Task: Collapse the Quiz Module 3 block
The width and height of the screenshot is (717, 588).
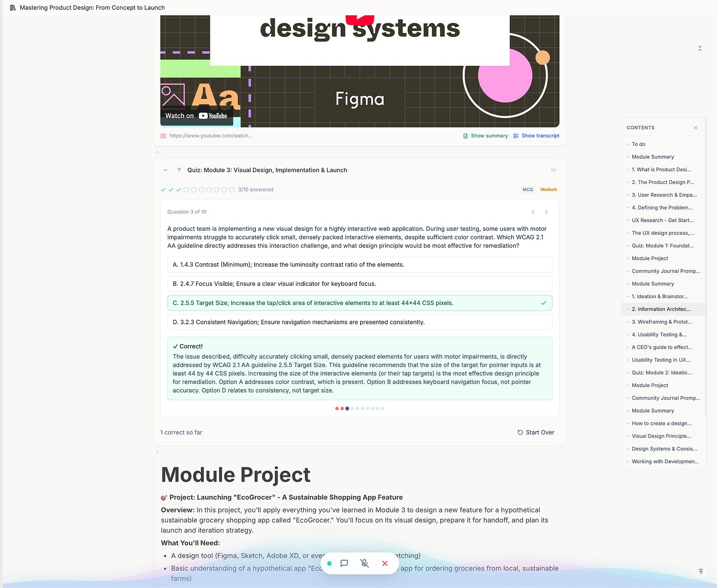Action: click(165, 170)
